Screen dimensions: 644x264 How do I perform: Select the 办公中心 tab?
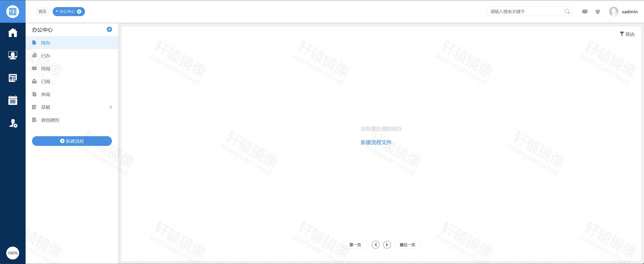coord(67,11)
